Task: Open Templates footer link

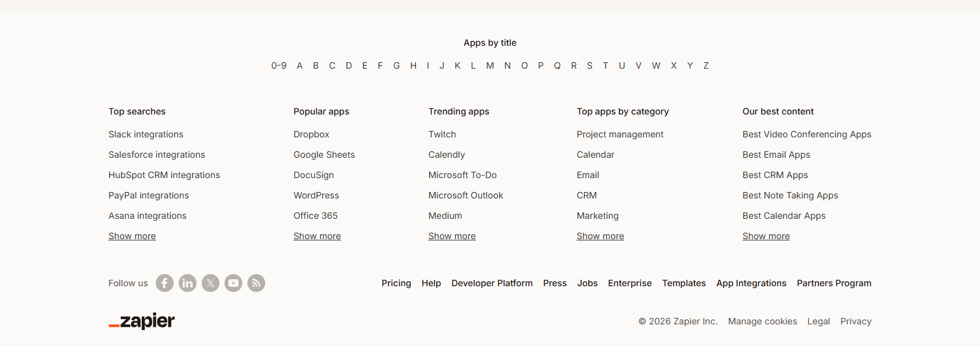Action: 684,283
